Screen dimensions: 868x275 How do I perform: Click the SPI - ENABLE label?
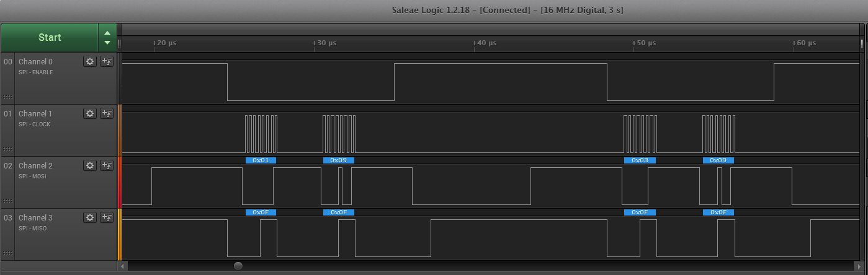pyautogui.click(x=35, y=72)
